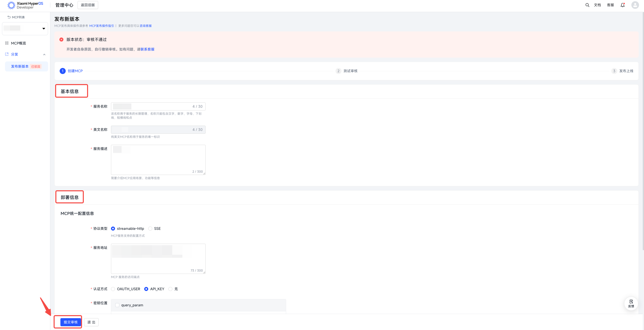The height and width of the screenshot is (330, 644).
Task: Check the query_param checkbox
Action: click(117, 305)
